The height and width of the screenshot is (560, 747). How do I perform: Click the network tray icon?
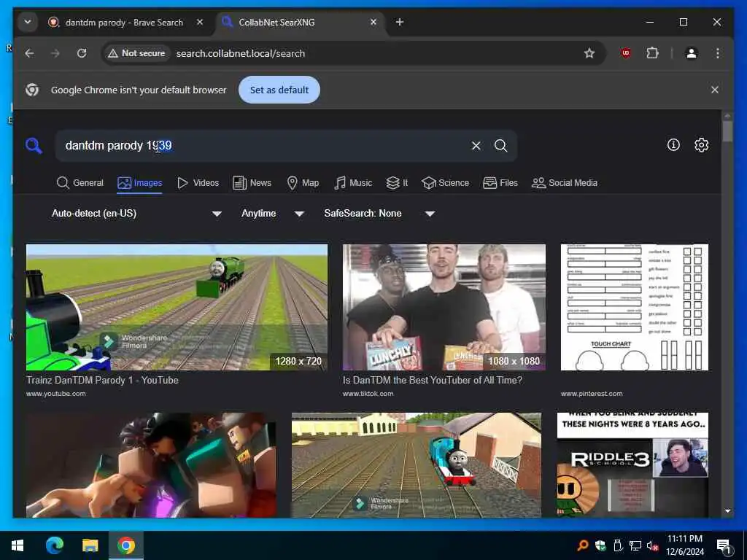coord(635,545)
